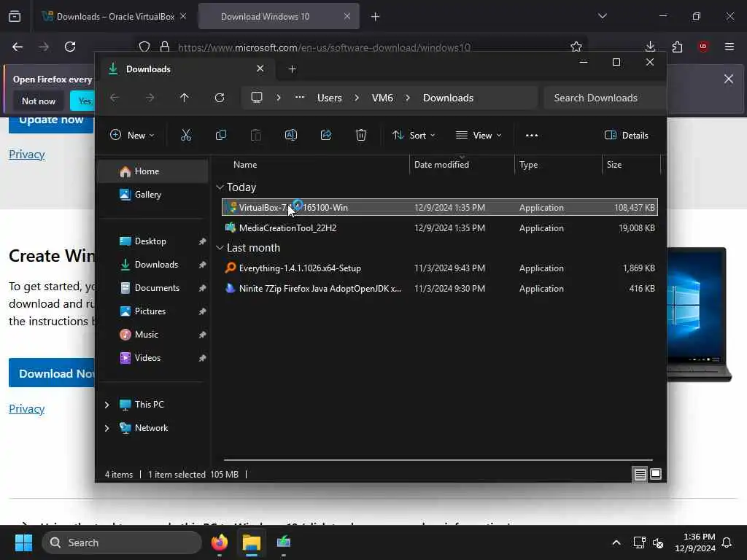Switch to details list view in status bar
This screenshot has width=747, height=560.
(640, 474)
